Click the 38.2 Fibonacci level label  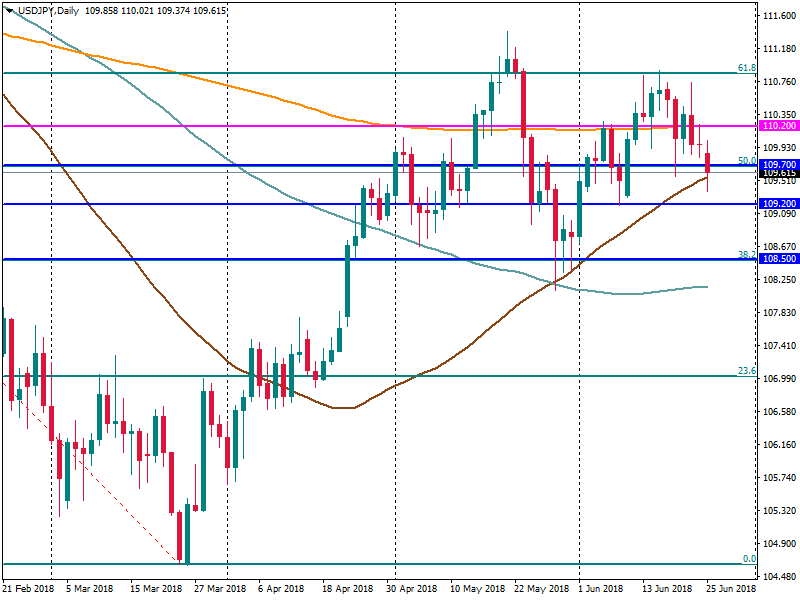click(x=746, y=255)
